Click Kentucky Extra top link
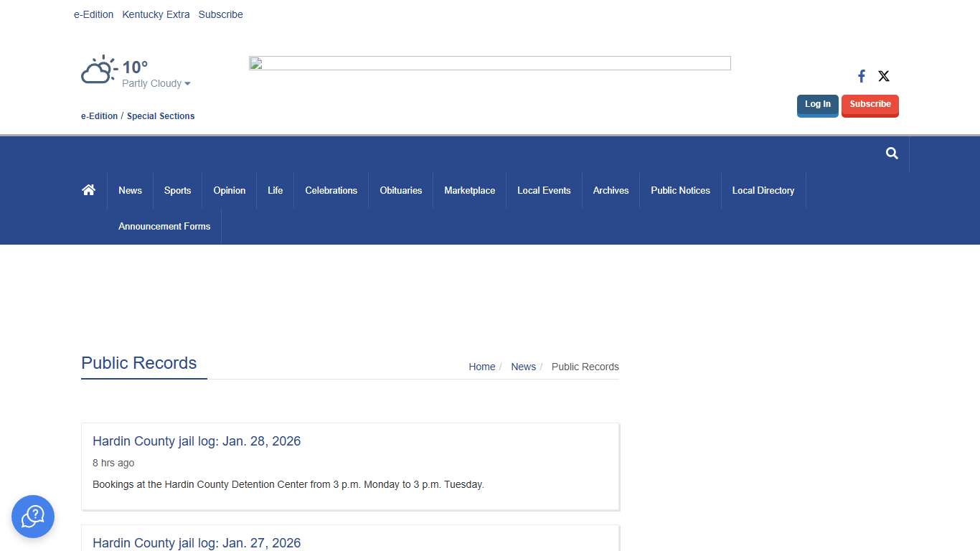This screenshot has height=551, width=980. click(156, 14)
